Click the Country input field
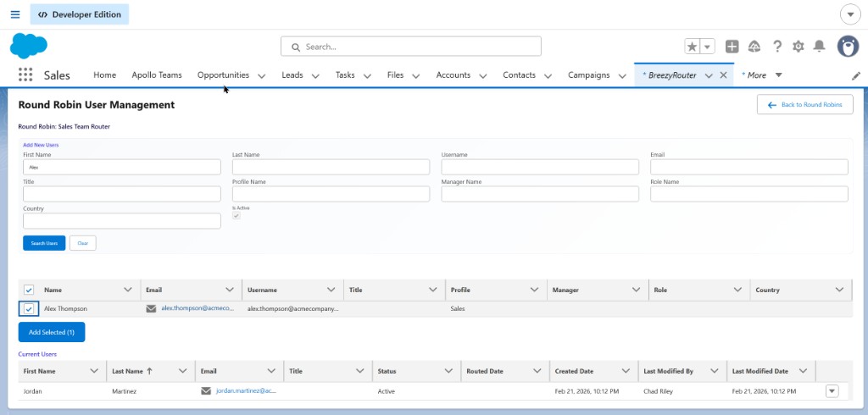The width and height of the screenshot is (868, 415). pyautogui.click(x=122, y=221)
